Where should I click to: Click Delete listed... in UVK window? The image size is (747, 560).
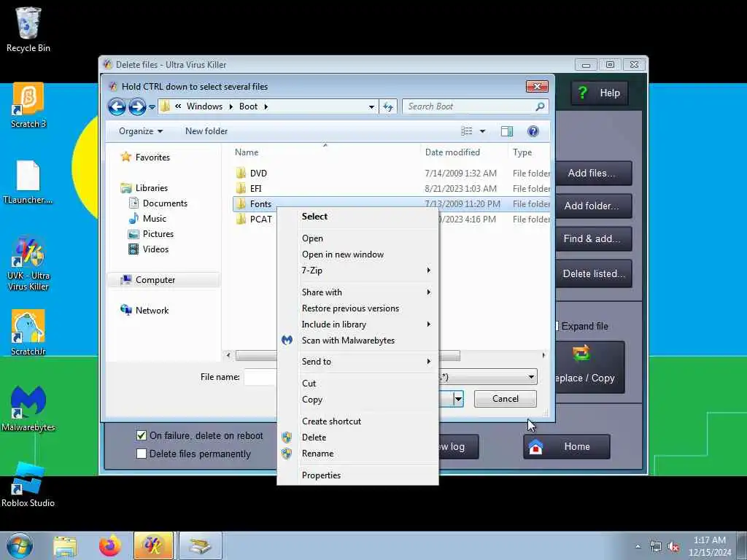(593, 274)
